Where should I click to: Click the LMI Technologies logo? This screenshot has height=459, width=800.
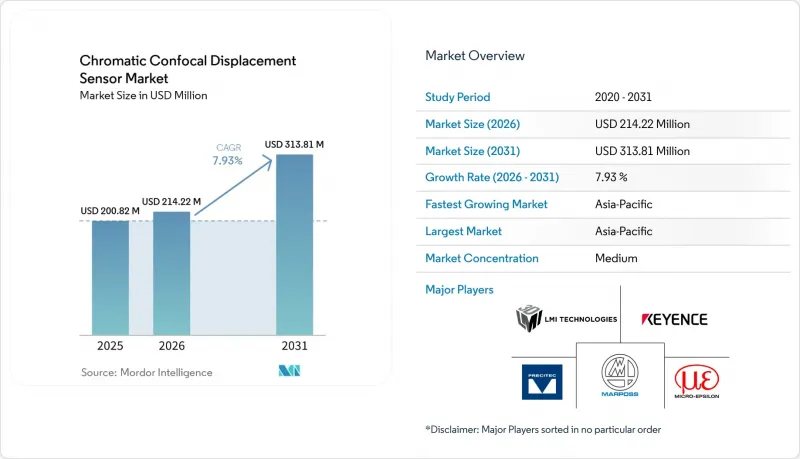[566, 319]
